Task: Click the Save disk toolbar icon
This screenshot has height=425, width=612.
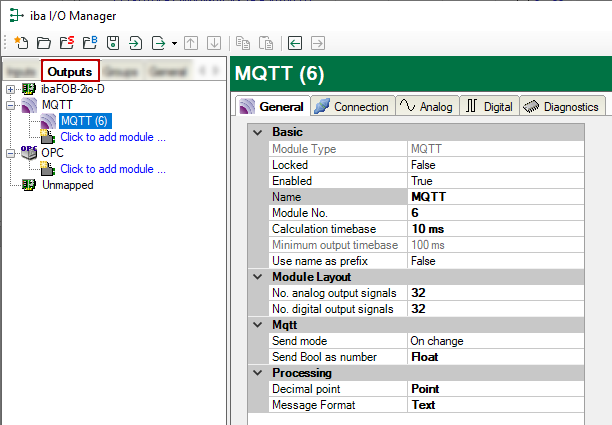Action: [113, 43]
